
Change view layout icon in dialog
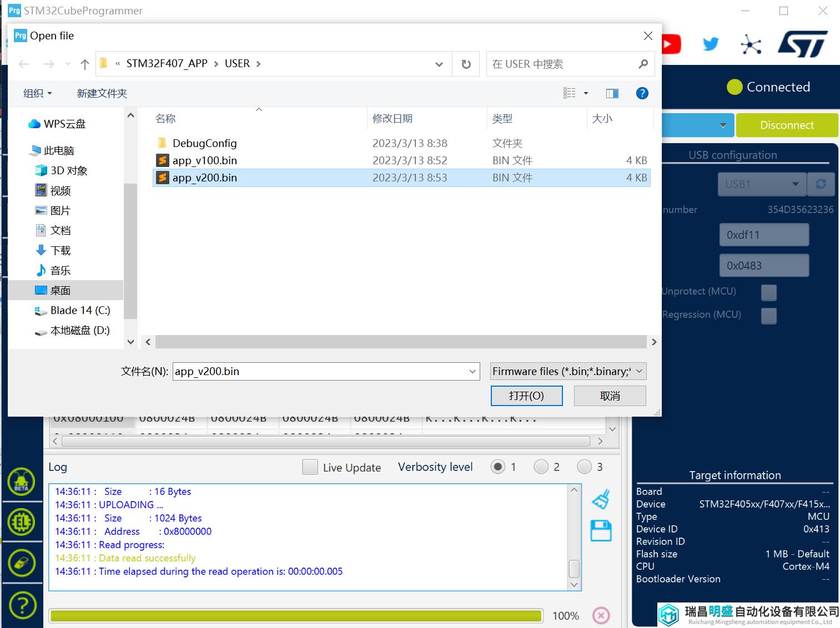coord(570,93)
